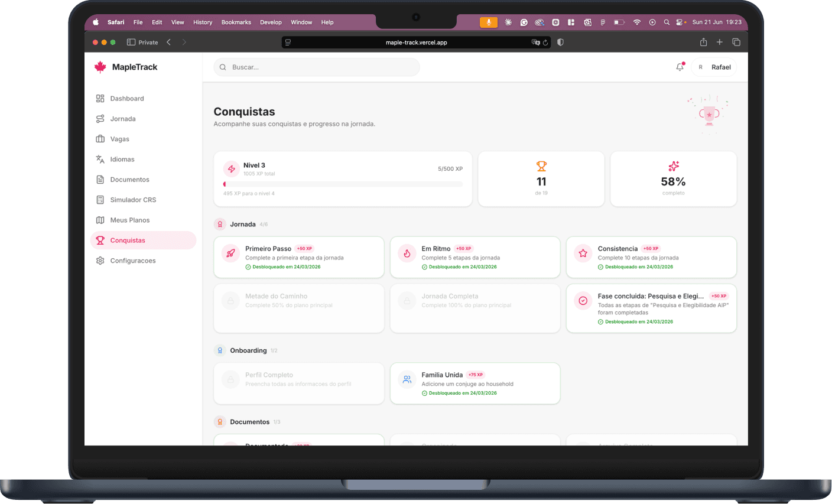Click the "5/500 XP" label
Screen dimensions: 832x504
pyautogui.click(x=450, y=169)
